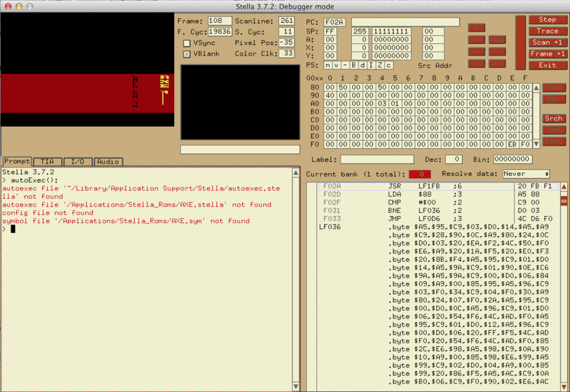Open the Audio tab
Screen dimensions: 570x392
tap(108, 162)
